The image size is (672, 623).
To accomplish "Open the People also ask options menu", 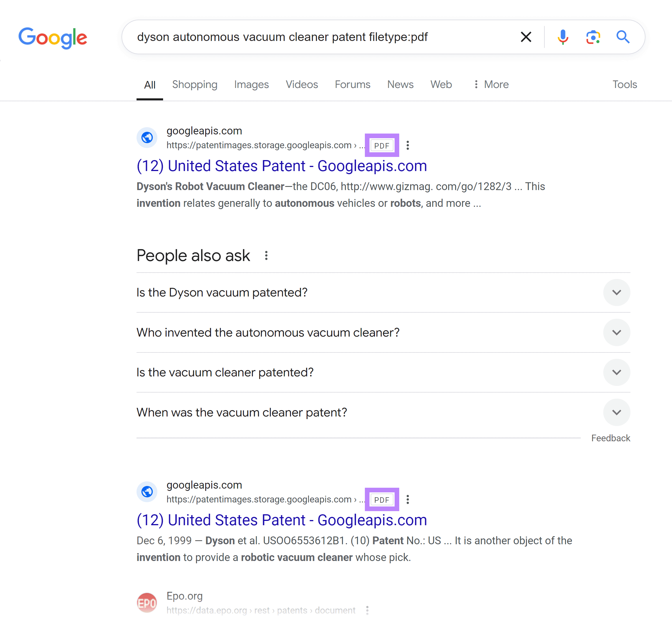I will point(266,256).
